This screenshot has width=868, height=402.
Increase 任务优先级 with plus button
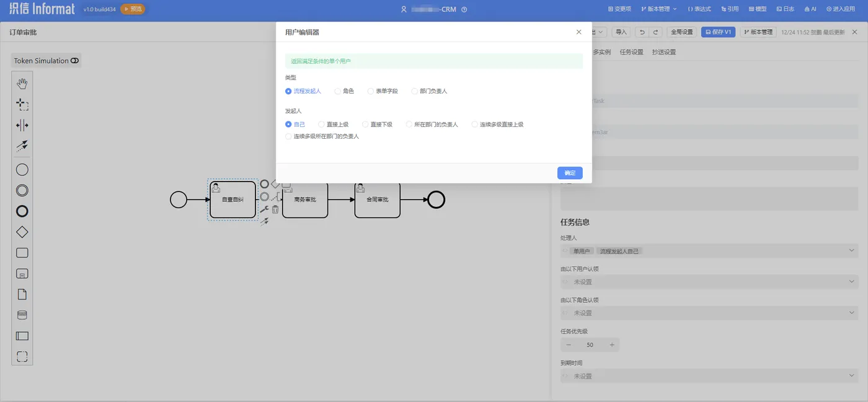click(x=612, y=345)
